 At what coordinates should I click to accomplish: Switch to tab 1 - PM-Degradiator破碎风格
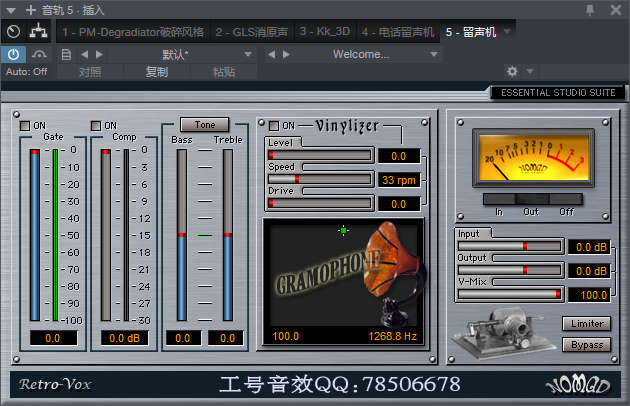click(133, 32)
